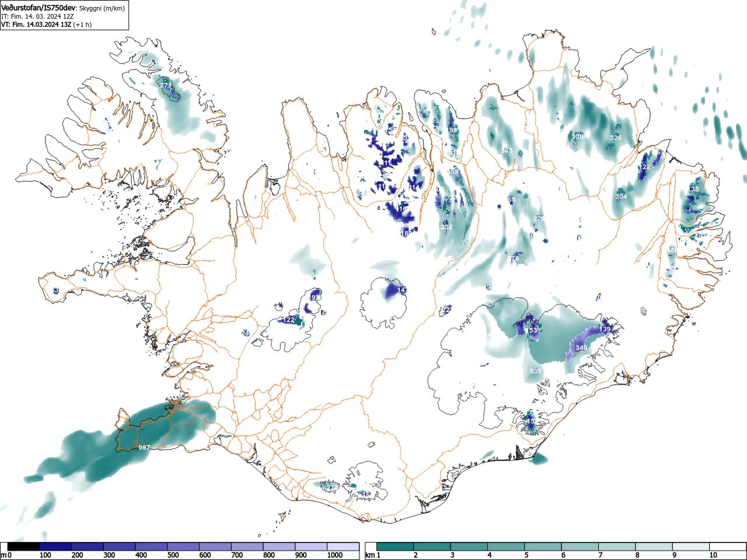Click the title text 'Veðurstofan/IS750dev'
The width and height of the screenshot is (747, 560).
tap(39, 8)
